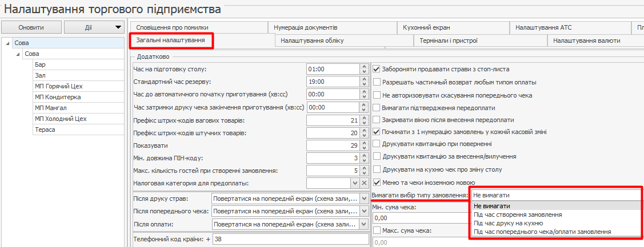Choose Під час друку на кухню option
The height and width of the screenshot is (247, 644).
tap(508, 223)
